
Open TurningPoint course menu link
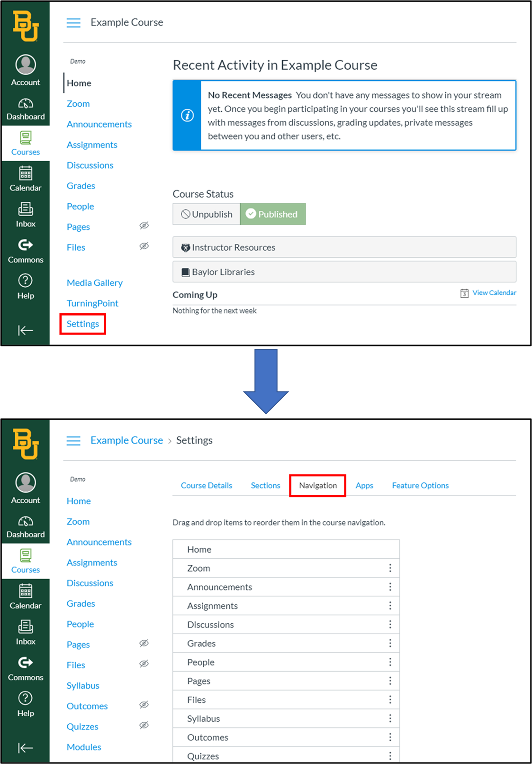(x=92, y=303)
